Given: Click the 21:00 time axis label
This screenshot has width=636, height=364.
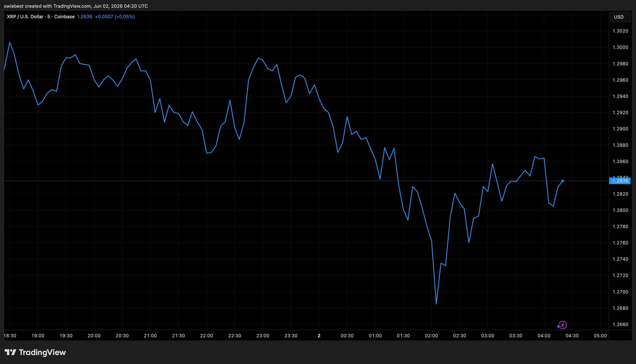Looking at the screenshot, I should coord(150,336).
